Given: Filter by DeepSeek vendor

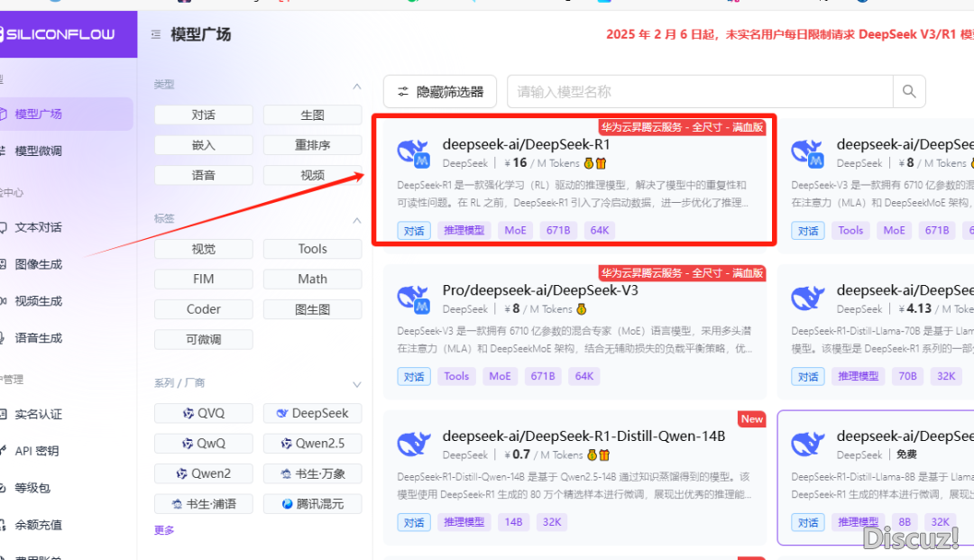Looking at the screenshot, I should click(312, 414).
